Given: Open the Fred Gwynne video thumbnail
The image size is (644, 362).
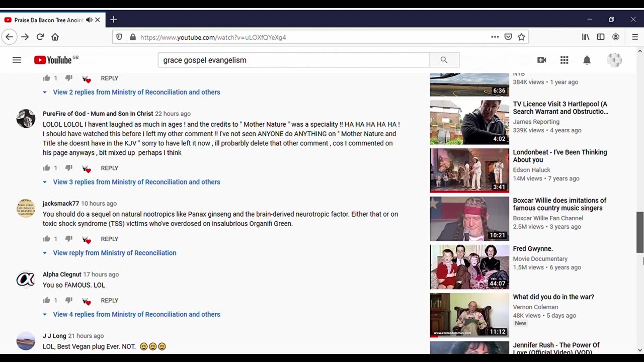Looking at the screenshot, I should coord(469,267).
